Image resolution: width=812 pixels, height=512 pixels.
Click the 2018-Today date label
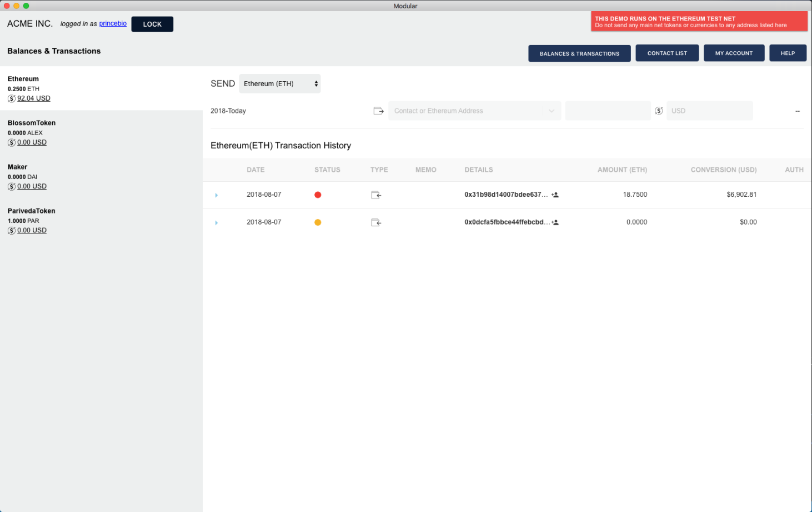pyautogui.click(x=228, y=111)
